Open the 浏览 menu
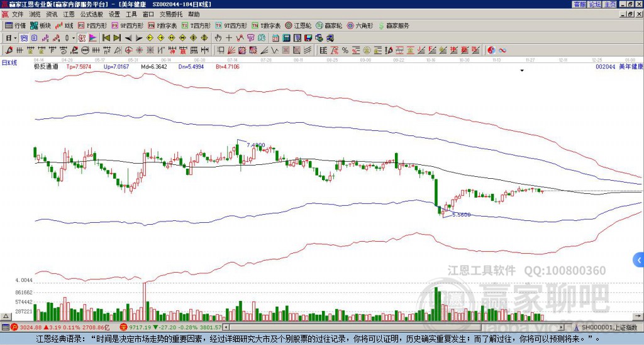This screenshot has width=644, height=345. coord(35,14)
